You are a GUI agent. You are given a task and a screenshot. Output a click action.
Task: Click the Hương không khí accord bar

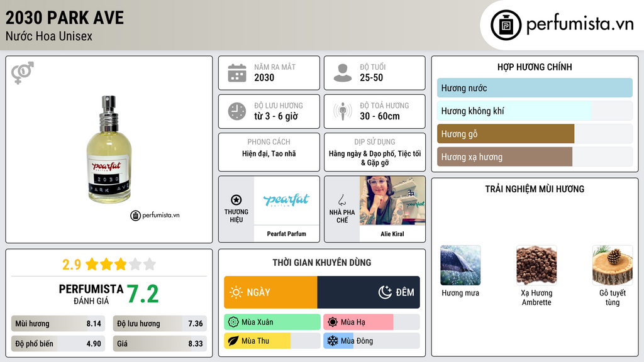click(x=535, y=111)
